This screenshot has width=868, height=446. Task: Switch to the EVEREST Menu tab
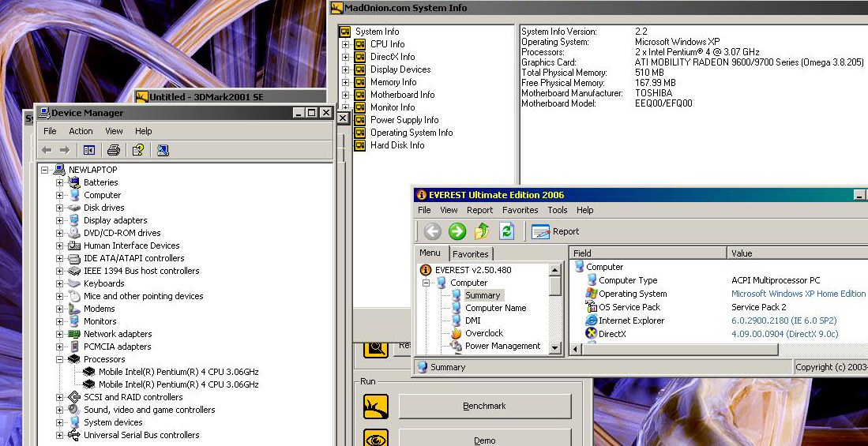coord(430,253)
